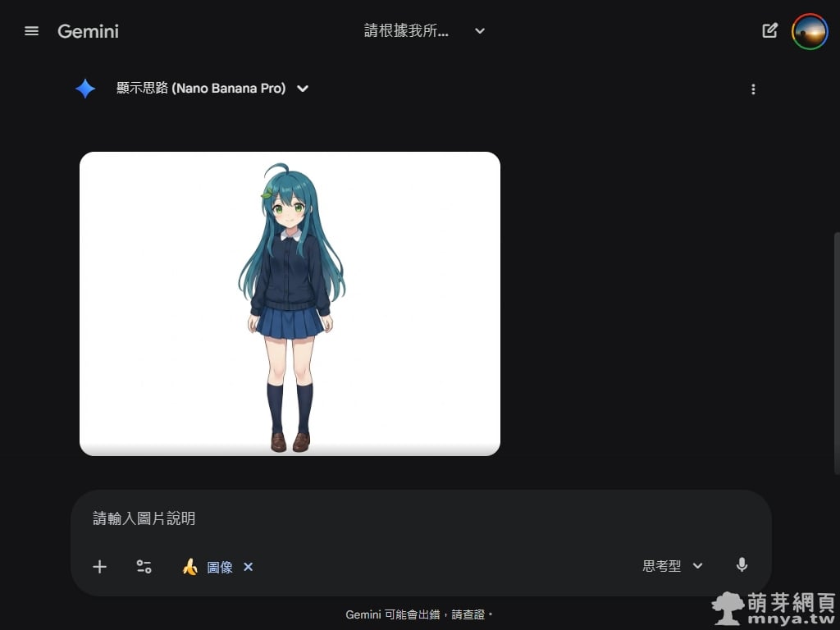This screenshot has width=840, height=630.
Task: Expand the 顯示思路 chevron arrow
Action: [x=303, y=89]
